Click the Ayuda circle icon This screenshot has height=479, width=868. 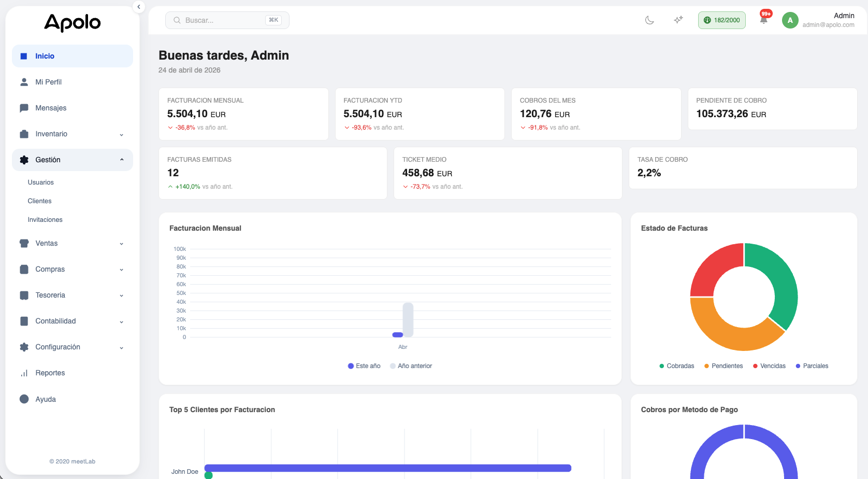(24, 399)
